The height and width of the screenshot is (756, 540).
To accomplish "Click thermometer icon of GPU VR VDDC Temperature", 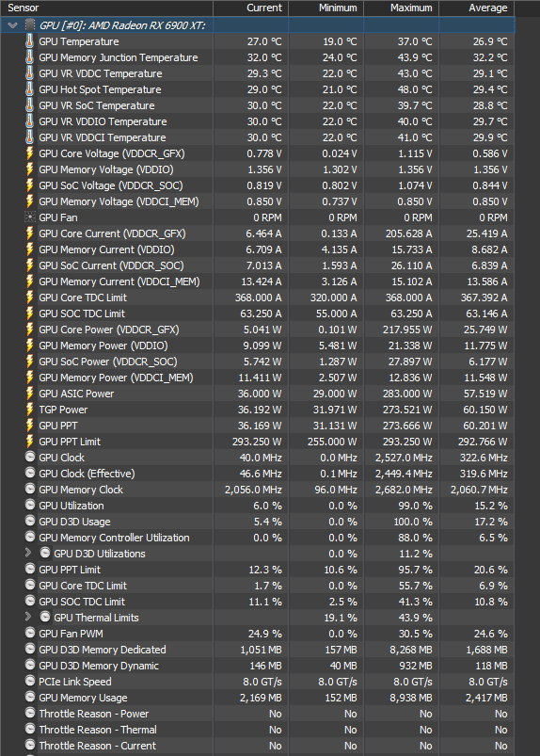I will (30, 73).
